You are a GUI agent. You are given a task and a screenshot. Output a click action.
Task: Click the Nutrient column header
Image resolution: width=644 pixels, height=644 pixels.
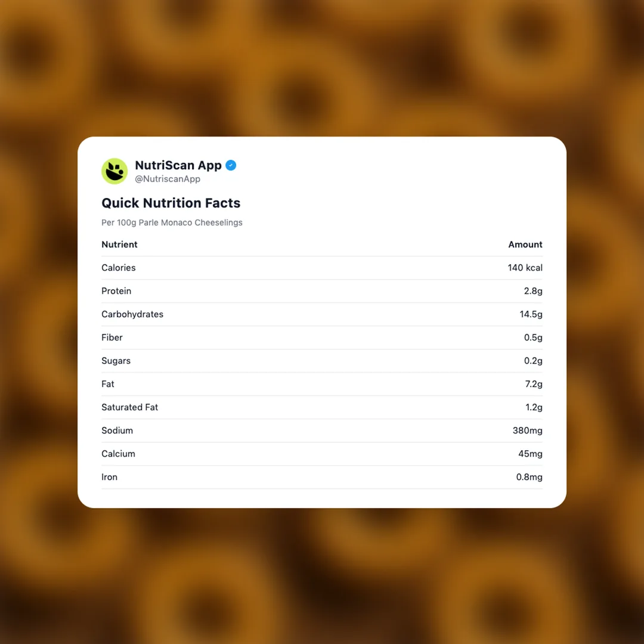[119, 244]
